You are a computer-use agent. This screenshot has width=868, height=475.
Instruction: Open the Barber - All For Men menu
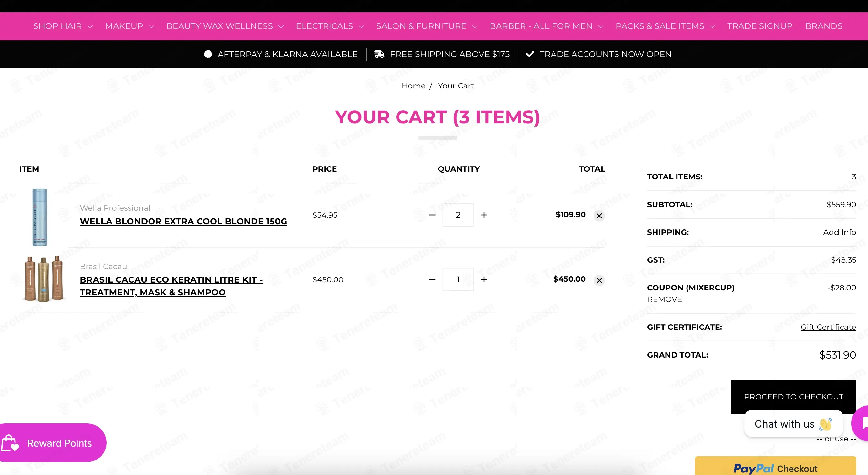[x=541, y=26]
